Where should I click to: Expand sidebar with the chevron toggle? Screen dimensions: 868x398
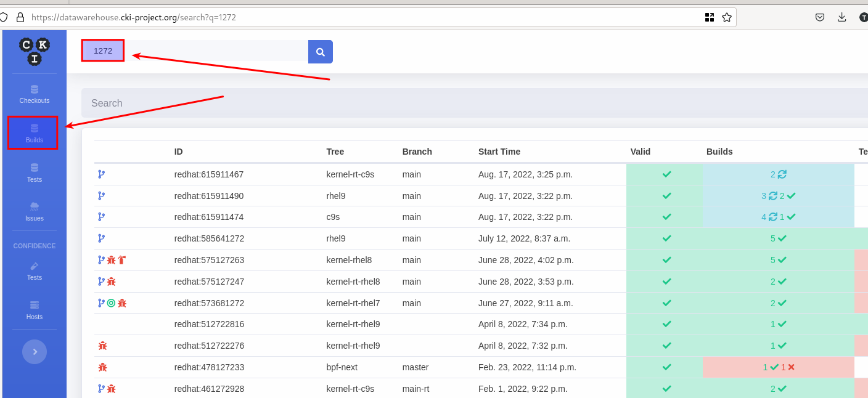click(x=35, y=352)
